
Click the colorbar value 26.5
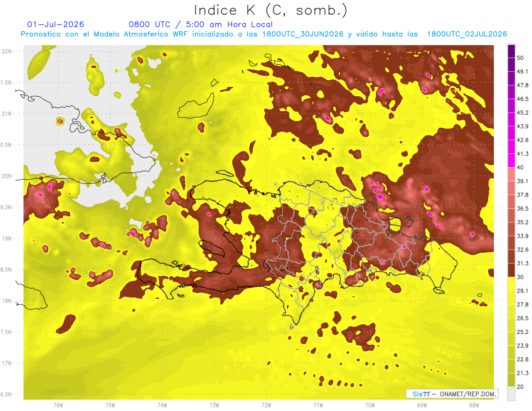[522, 318]
